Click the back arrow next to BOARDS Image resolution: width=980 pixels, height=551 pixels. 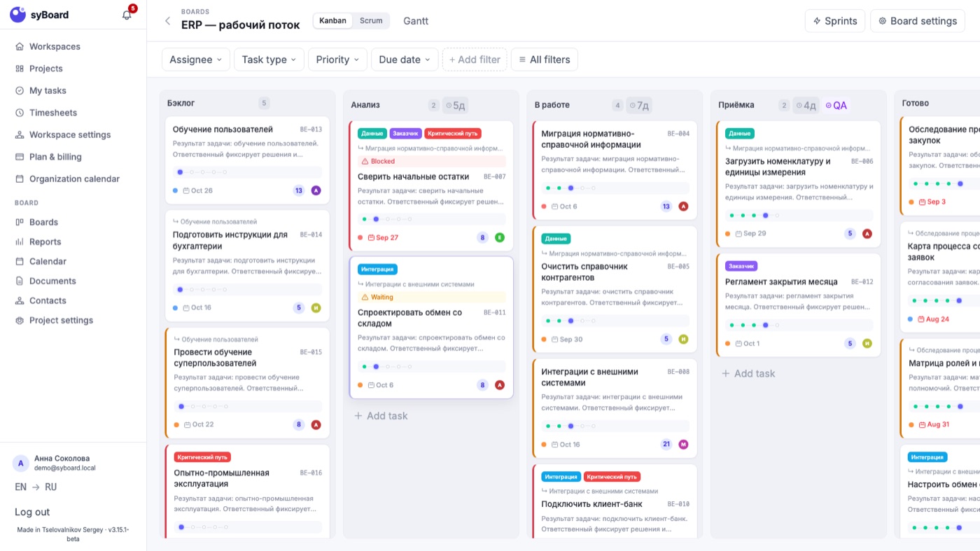click(x=167, y=21)
